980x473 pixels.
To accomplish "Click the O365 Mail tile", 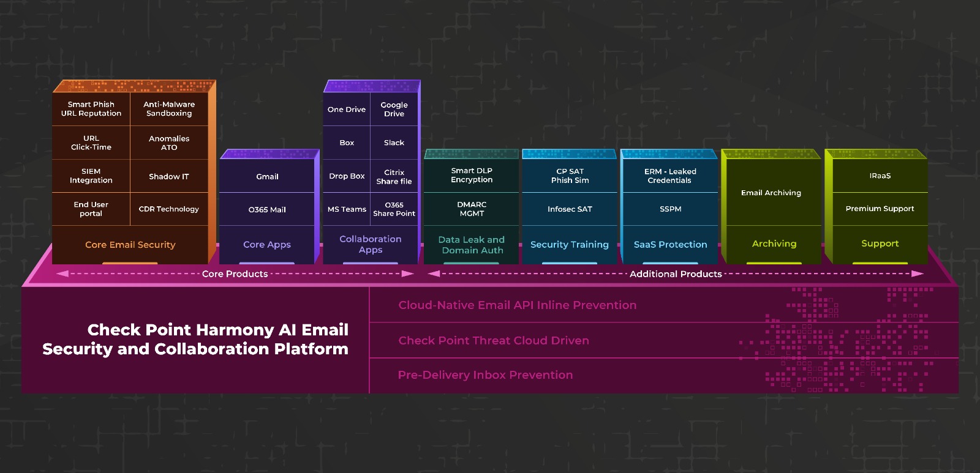I will tap(267, 209).
